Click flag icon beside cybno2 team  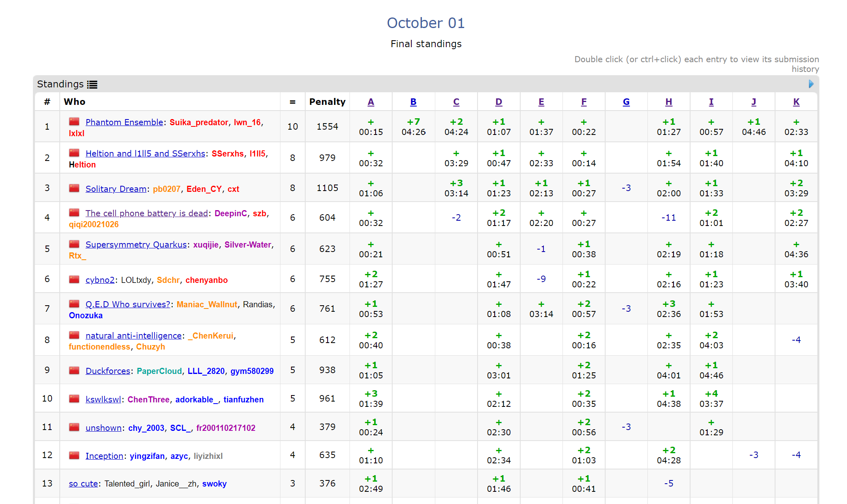click(74, 279)
